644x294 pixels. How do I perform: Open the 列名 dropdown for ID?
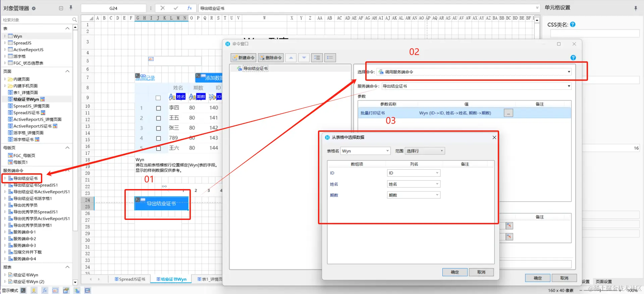click(x=414, y=173)
